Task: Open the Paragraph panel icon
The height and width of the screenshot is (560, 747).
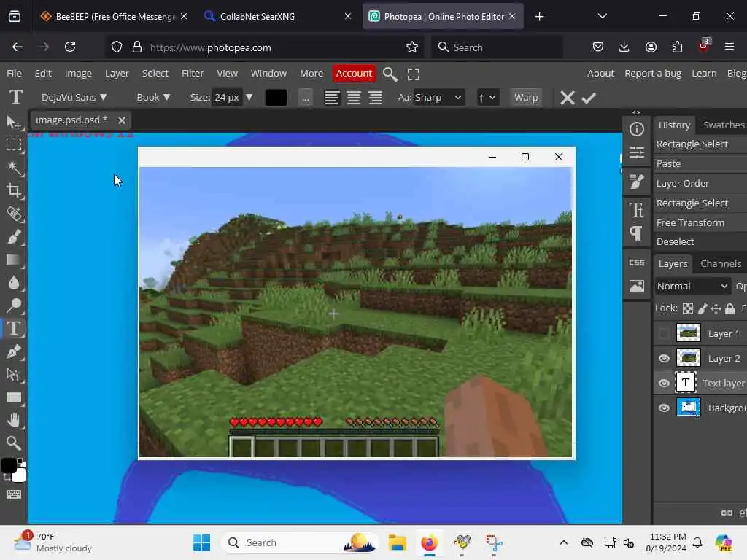Action: pos(636,233)
